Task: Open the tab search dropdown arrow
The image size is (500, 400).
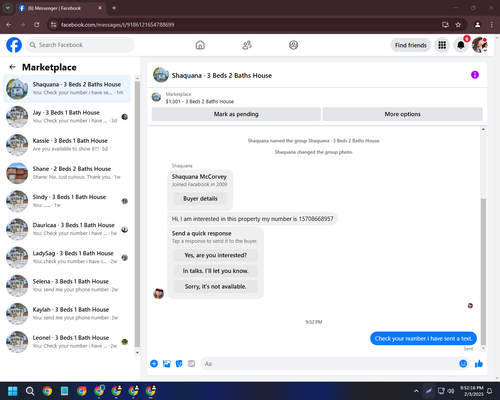Action: coord(8,8)
